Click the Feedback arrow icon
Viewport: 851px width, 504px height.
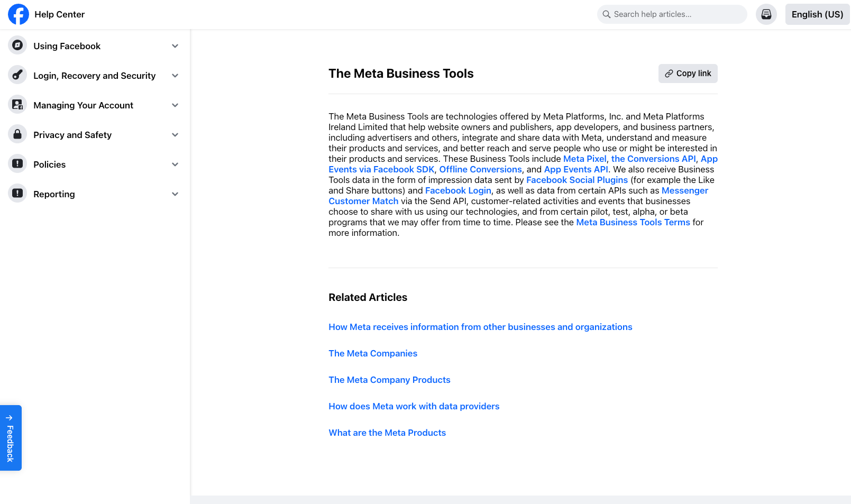pos(10,418)
